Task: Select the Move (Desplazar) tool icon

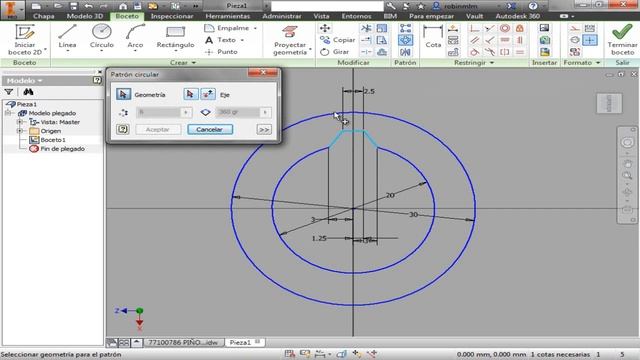Action: point(325,28)
